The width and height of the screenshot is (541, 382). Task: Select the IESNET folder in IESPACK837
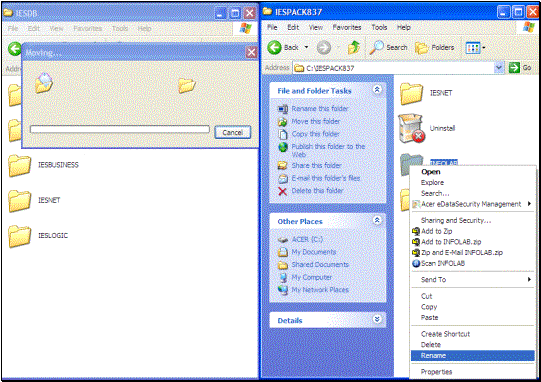[x=411, y=93]
